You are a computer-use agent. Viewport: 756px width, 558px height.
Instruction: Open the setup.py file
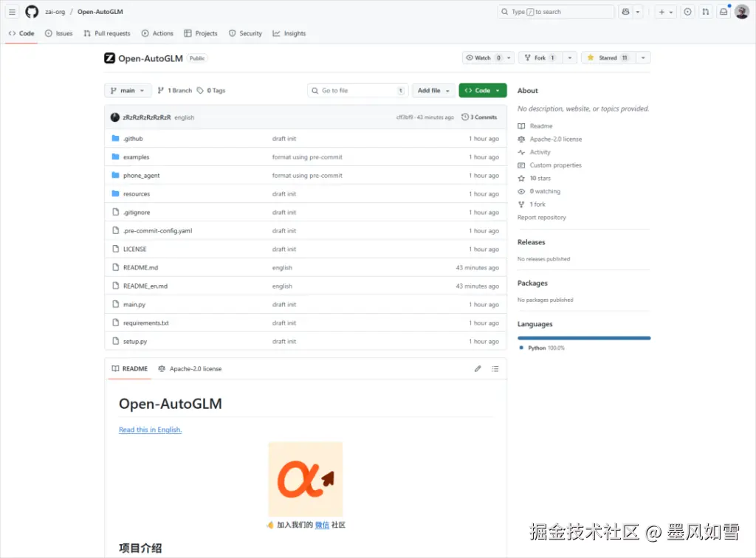135,341
